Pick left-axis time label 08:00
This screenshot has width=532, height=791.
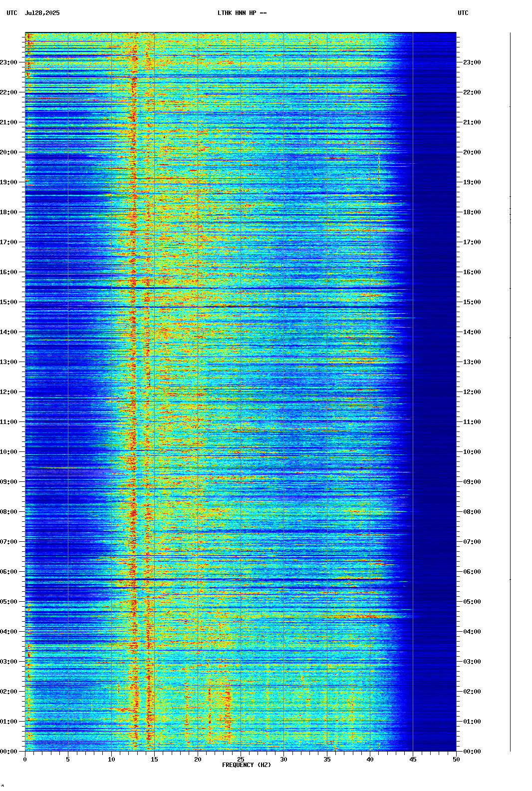point(9,512)
